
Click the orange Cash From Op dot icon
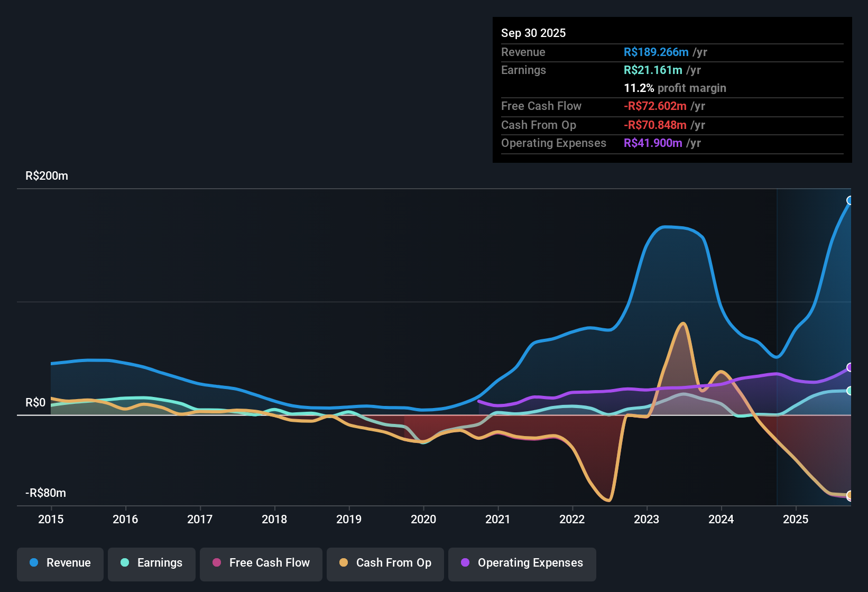pyautogui.click(x=344, y=563)
